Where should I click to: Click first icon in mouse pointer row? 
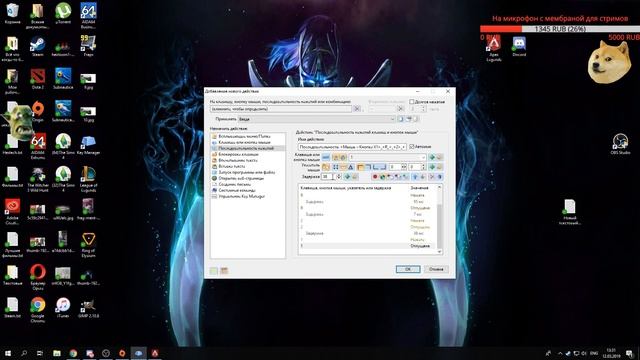coord(326,167)
